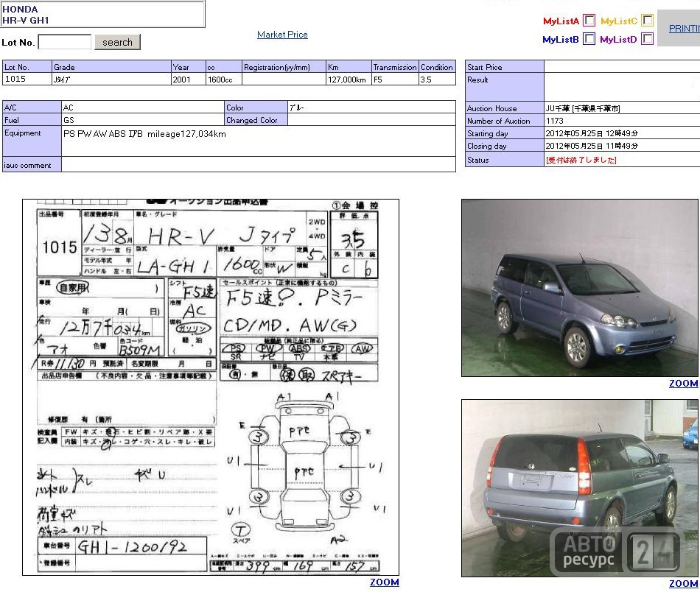Select the red Status message text

(x=581, y=160)
